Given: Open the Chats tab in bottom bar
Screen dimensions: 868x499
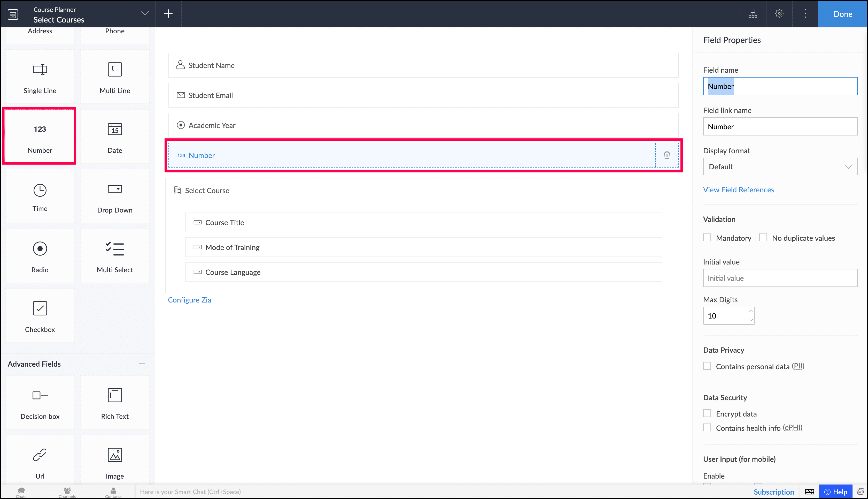Looking at the screenshot, I should click(21, 492).
